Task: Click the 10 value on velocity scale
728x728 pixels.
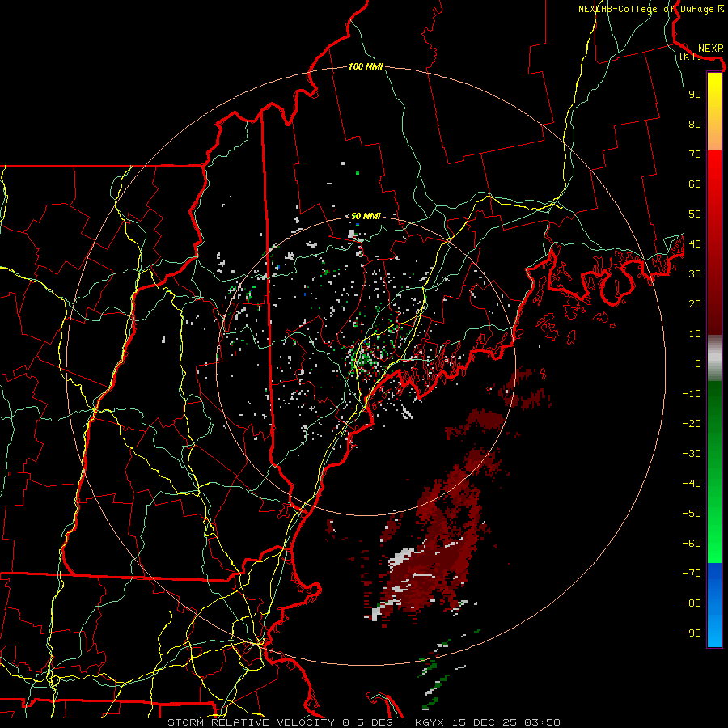Action: tap(695, 334)
